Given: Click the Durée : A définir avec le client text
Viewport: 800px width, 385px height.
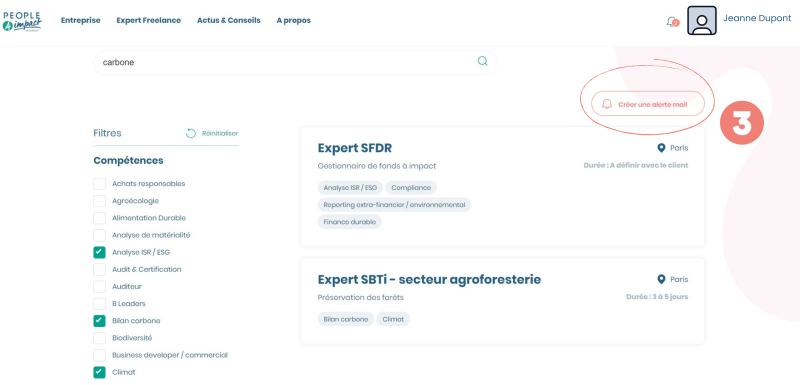Looking at the screenshot, I should [636, 165].
